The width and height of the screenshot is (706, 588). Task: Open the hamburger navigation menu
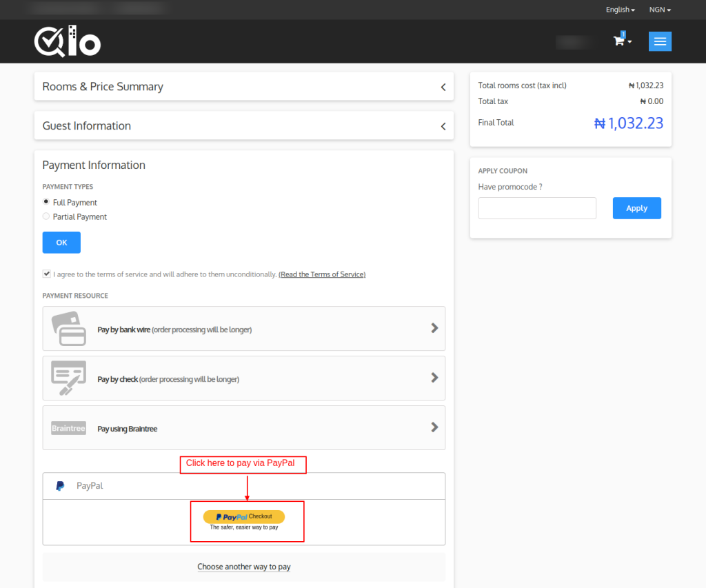click(660, 41)
